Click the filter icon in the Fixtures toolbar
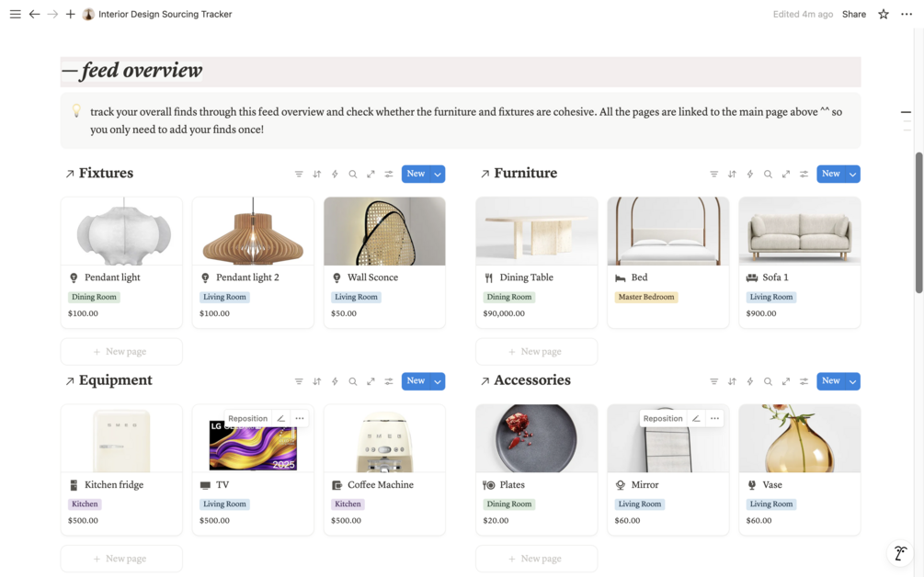Screen dimensions: 924x577 [299, 174]
